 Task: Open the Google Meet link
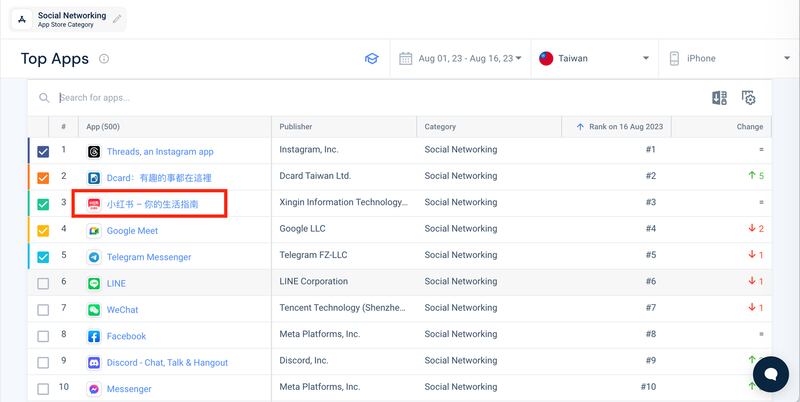point(132,231)
